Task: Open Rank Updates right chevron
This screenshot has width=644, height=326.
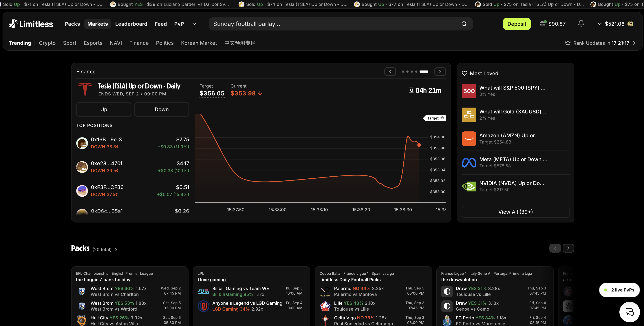Action: 634,43
